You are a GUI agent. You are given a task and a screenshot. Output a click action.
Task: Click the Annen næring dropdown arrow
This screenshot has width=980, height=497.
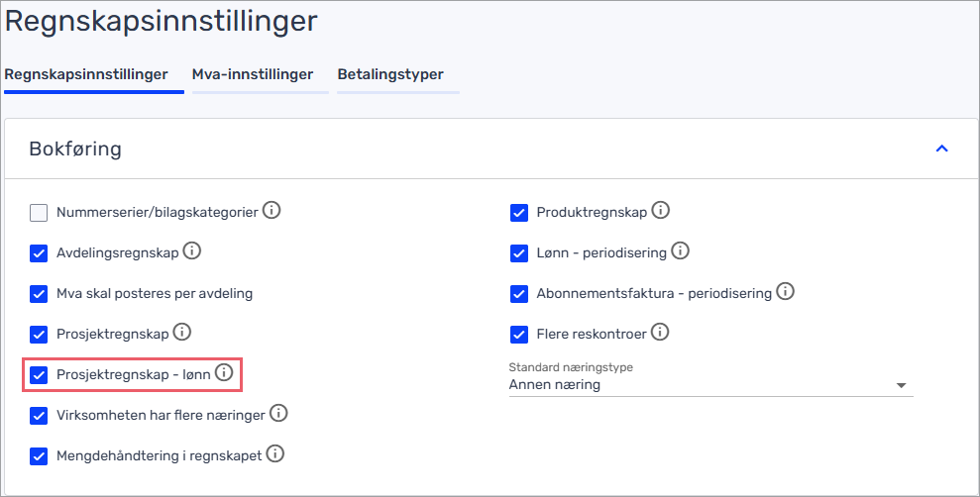(902, 385)
